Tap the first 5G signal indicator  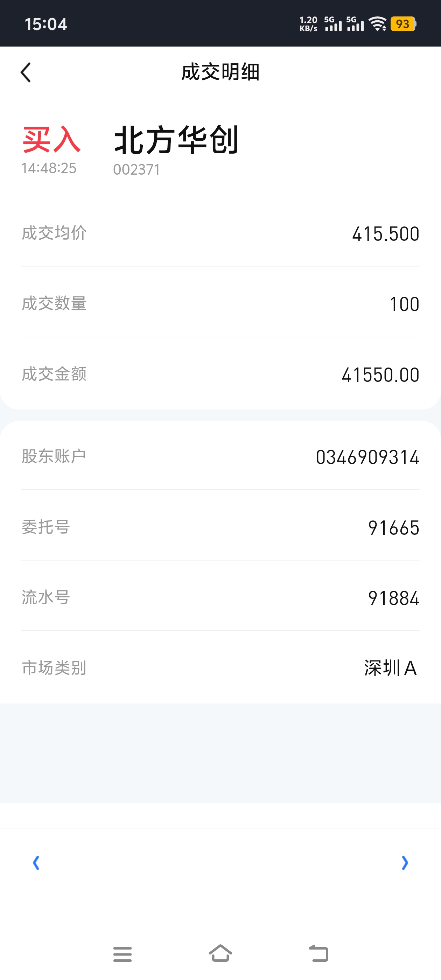coord(333,24)
